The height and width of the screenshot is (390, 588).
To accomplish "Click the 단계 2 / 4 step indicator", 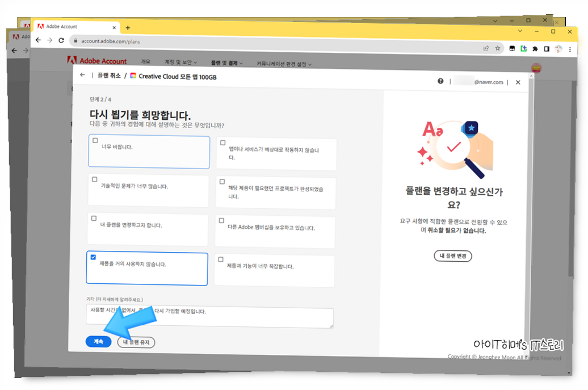I will tap(100, 99).
